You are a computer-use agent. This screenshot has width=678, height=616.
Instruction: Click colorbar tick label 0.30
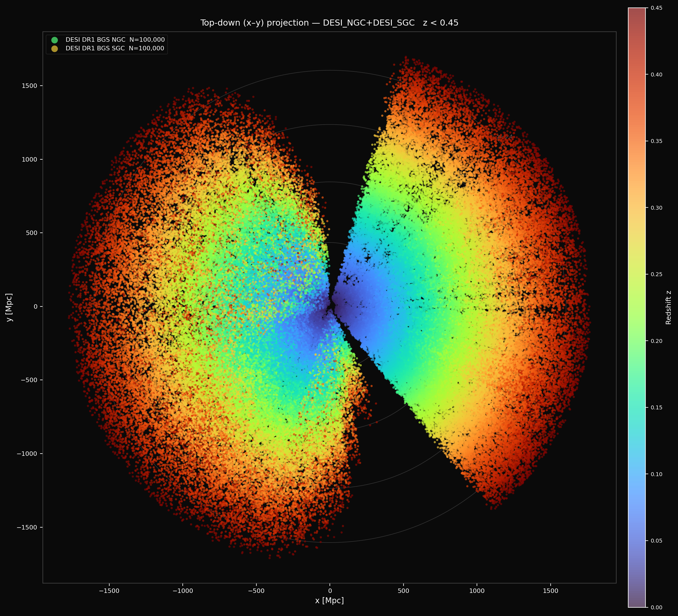pyautogui.click(x=656, y=208)
